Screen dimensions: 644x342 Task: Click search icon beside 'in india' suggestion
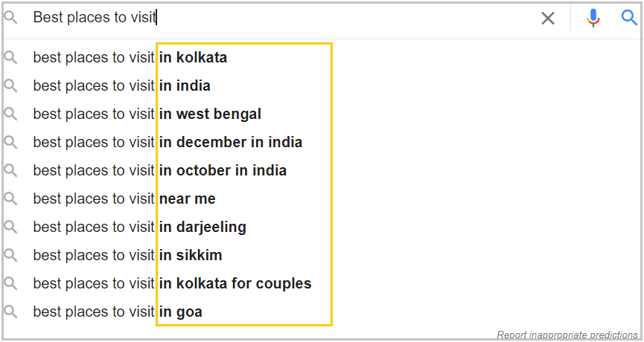pos(10,85)
